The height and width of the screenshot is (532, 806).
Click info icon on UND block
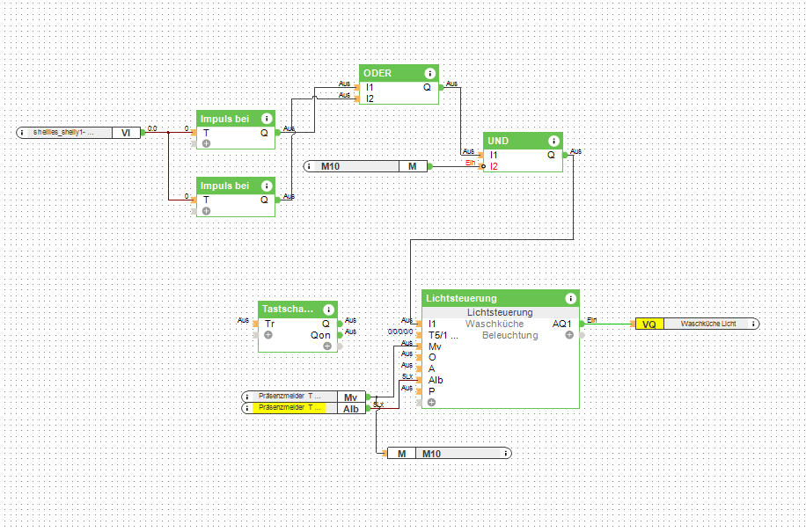pos(553,141)
